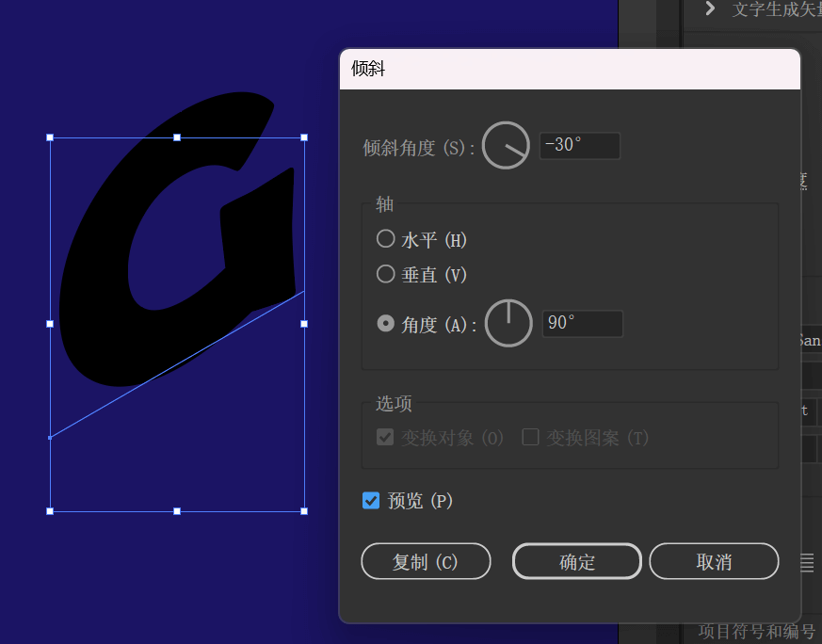
Task: Toggle the 变换图案 (T) checkbox
Action: [x=530, y=437]
